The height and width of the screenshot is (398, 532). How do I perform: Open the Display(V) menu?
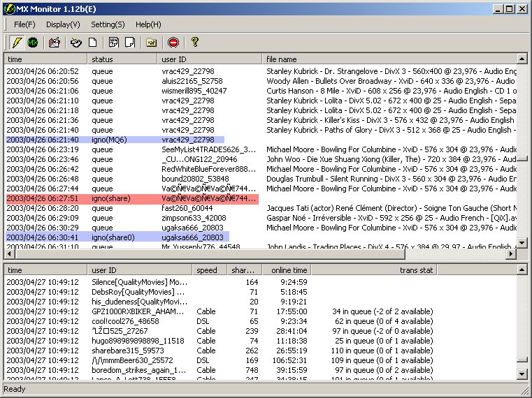(63, 24)
